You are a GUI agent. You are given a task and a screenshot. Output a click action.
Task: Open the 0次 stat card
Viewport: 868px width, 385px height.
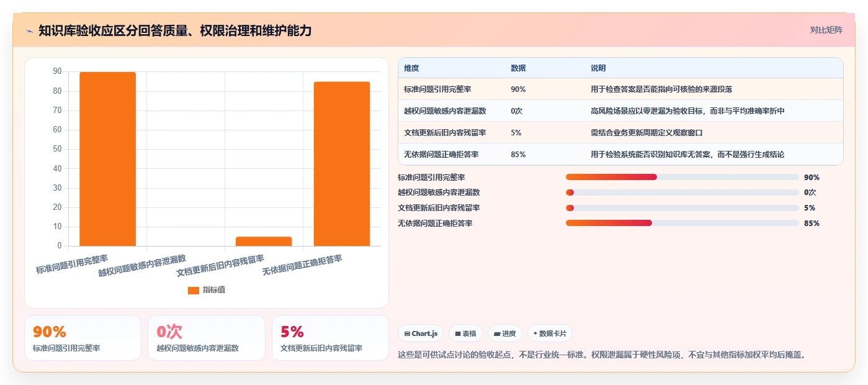[x=207, y=338]
